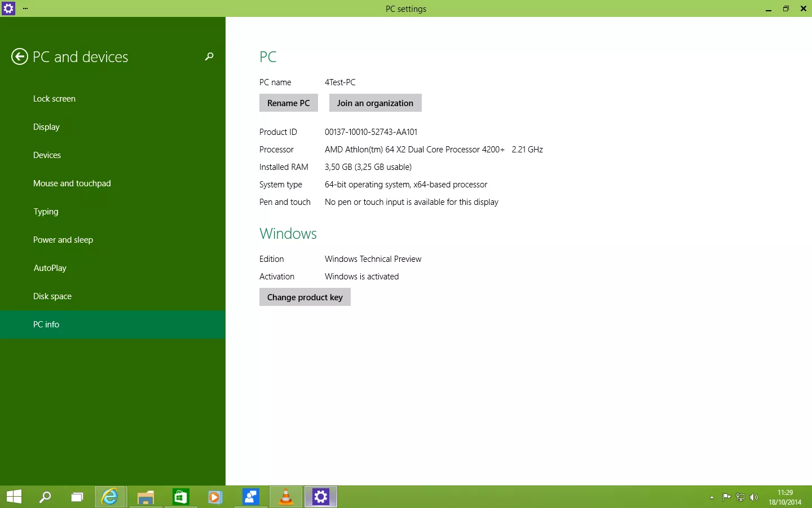Open Typing settings

(113, 212)
